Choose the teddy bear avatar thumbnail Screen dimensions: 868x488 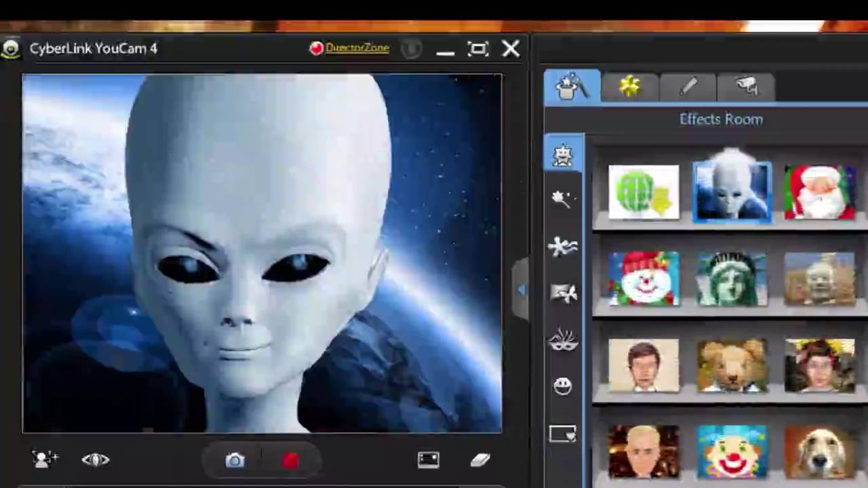point(732,365)
